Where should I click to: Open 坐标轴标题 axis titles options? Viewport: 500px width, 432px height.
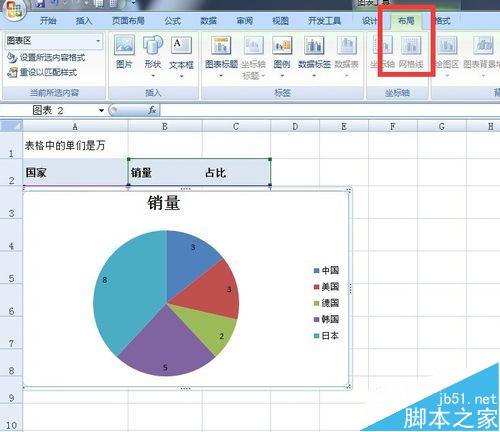(253, 57)
